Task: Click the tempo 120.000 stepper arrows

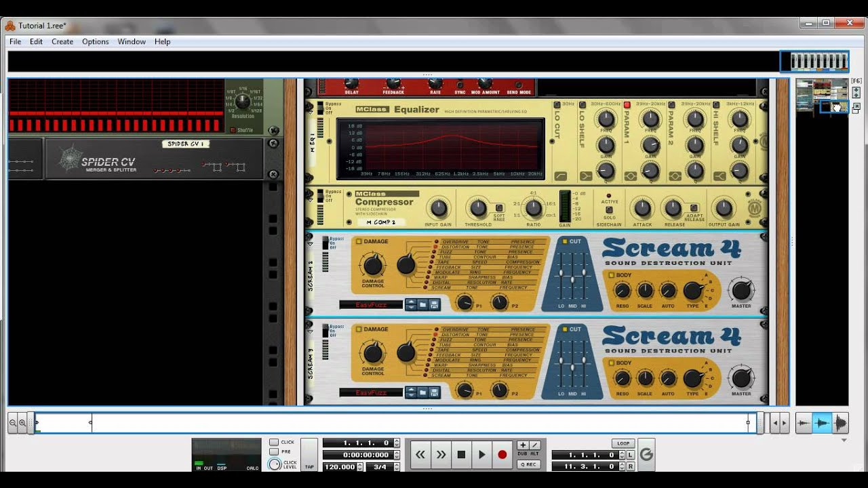Action: (361, 466)
